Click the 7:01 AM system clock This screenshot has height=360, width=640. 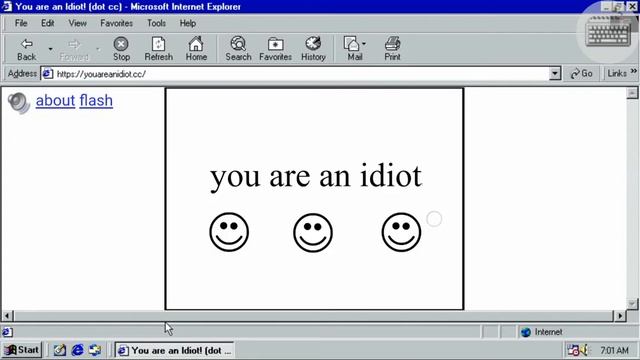click(614, 351)
